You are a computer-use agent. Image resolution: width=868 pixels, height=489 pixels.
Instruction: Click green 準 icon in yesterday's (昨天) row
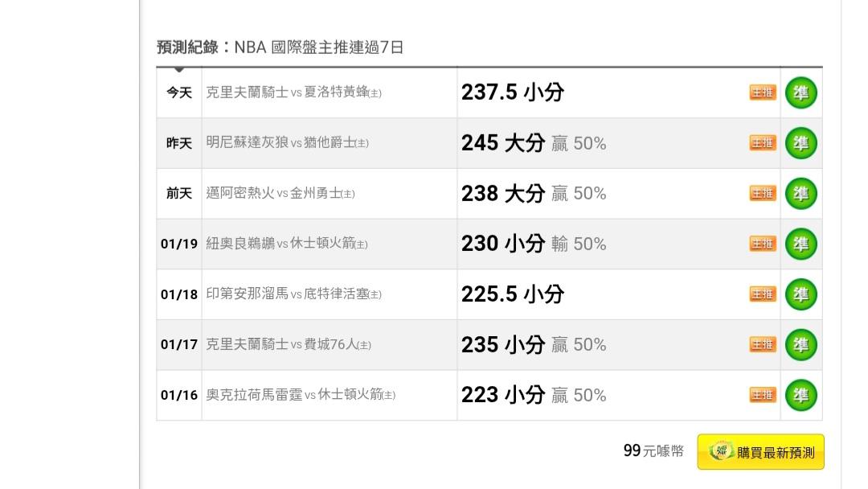pos(800,143)
